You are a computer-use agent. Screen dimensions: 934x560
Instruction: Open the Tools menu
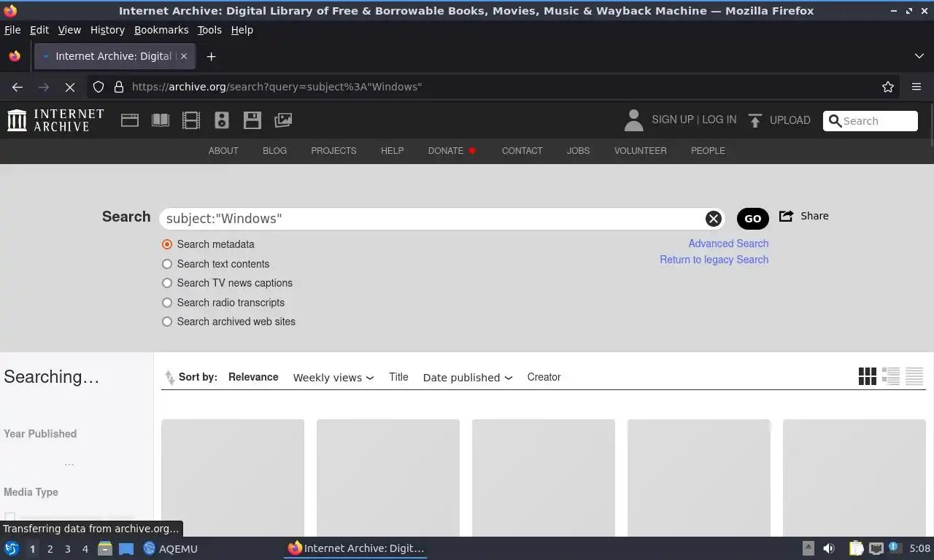[209, 30]
